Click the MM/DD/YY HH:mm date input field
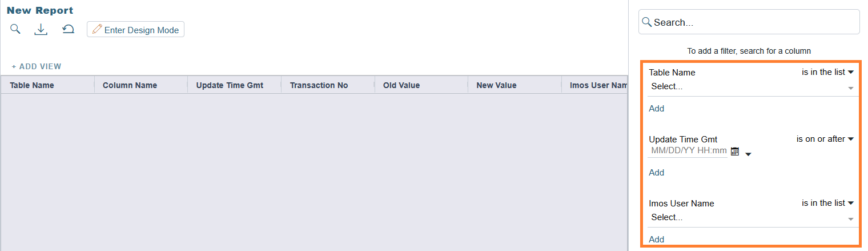Screen dimensions: 868x251 click(689, 152)
